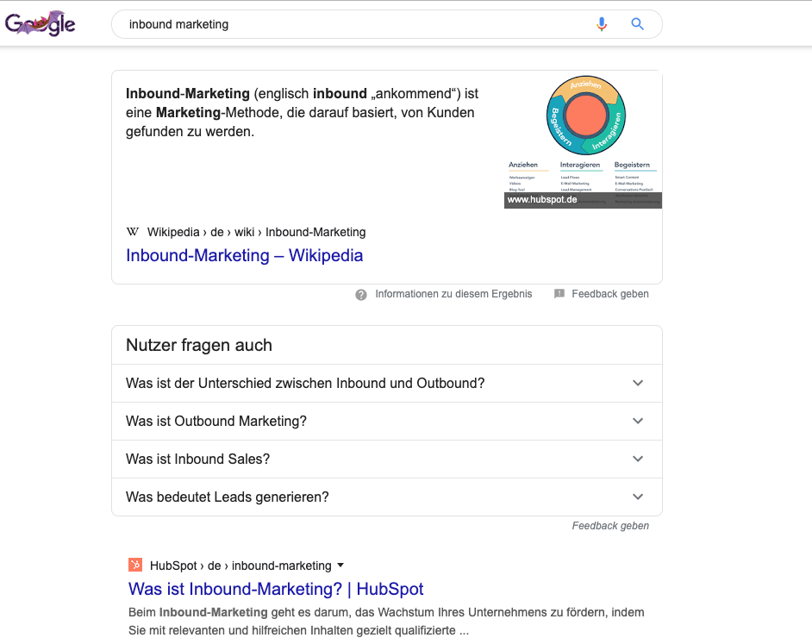Expand chevron for Inbound und Outbound question
This screenshot has height=644, width=812.
[x=638, y=383]
